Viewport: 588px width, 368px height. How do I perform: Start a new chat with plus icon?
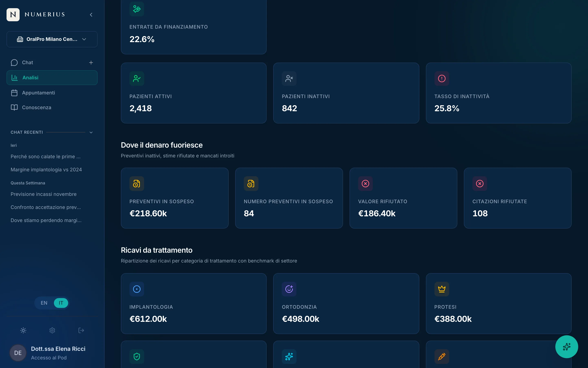pyautogui.click(x=91, y=63)
